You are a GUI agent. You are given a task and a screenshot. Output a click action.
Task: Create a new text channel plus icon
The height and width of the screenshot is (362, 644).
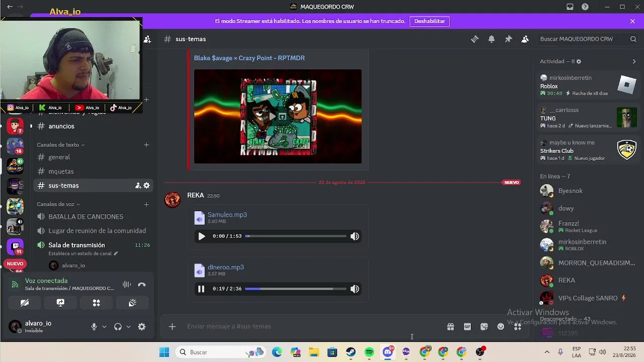(146, 145)
